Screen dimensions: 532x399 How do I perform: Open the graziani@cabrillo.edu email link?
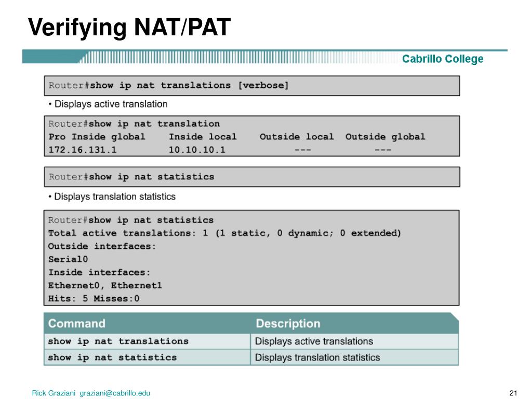tap(115, 393)
